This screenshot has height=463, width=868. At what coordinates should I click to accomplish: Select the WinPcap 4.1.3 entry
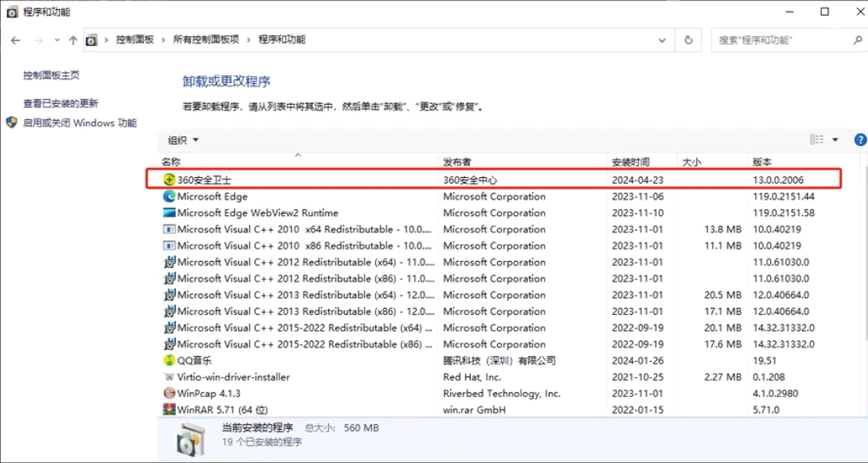(209, 393)
